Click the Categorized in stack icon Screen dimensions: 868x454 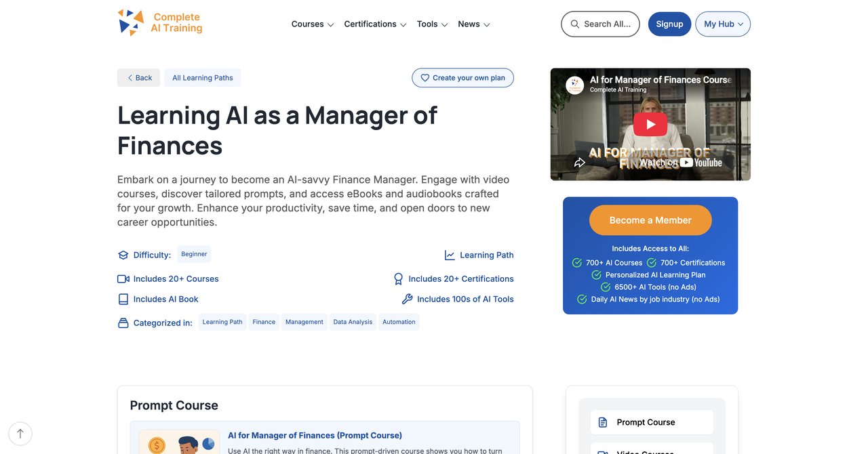pyautogui.click(x=123, y=323)
